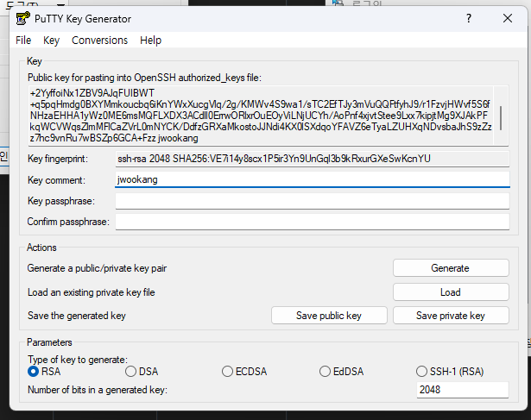Select the DSA key type

point(142,372)
